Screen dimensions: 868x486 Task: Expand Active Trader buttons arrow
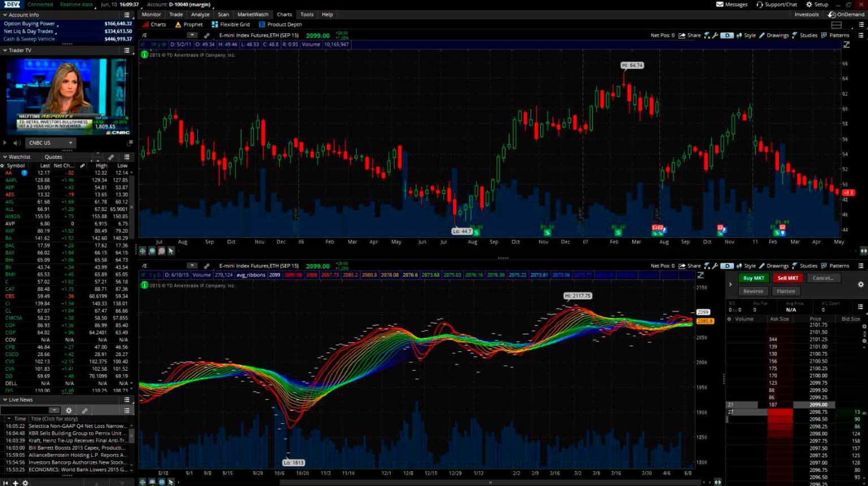point(730,284)
